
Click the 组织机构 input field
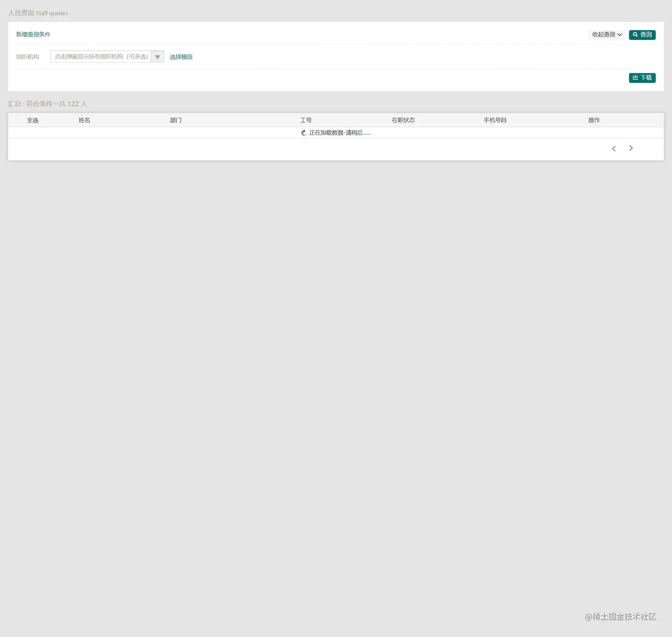click(x=100, y=57)
